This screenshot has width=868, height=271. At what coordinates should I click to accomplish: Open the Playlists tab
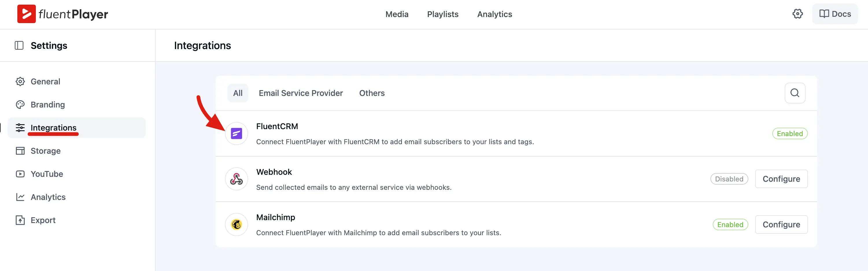tap(442, 14)
